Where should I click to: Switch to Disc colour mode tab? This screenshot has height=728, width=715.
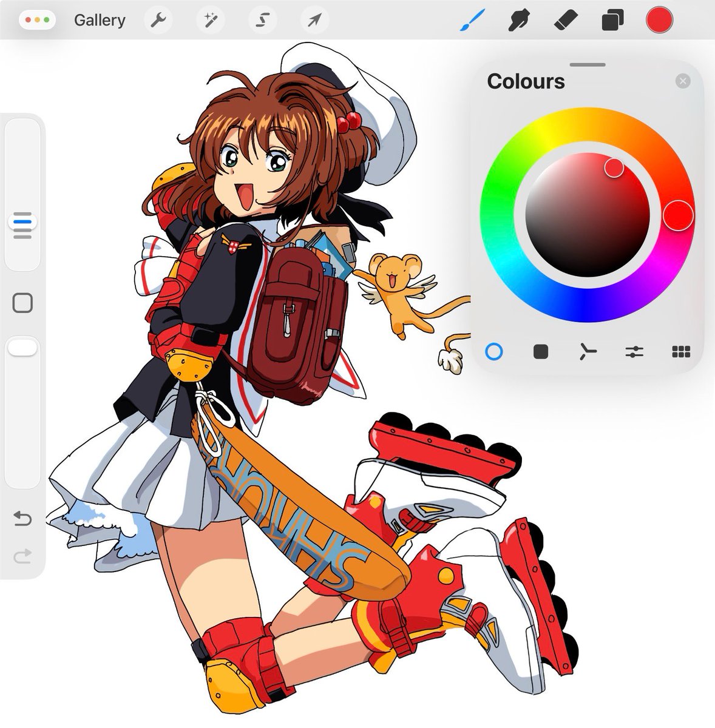494,351
